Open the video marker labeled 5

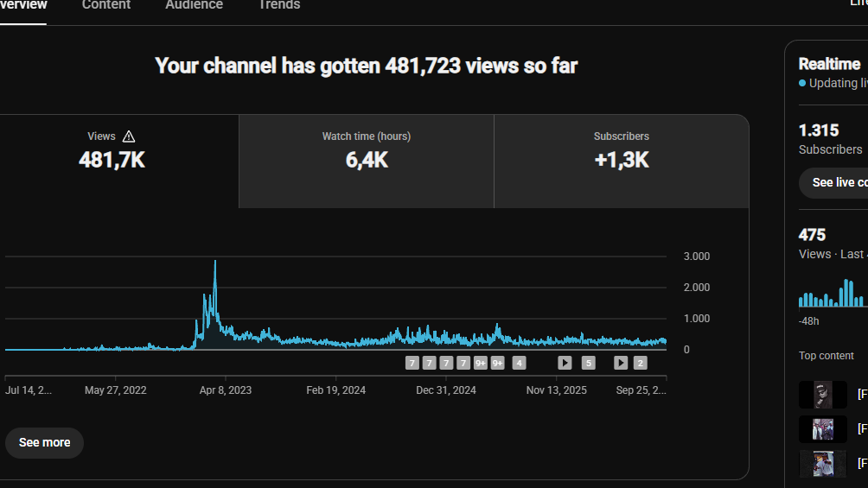(589, 363)
